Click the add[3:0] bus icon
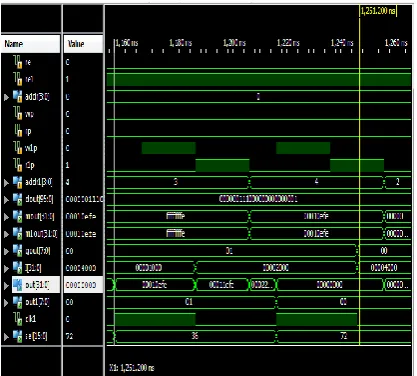 click(18, 96)
